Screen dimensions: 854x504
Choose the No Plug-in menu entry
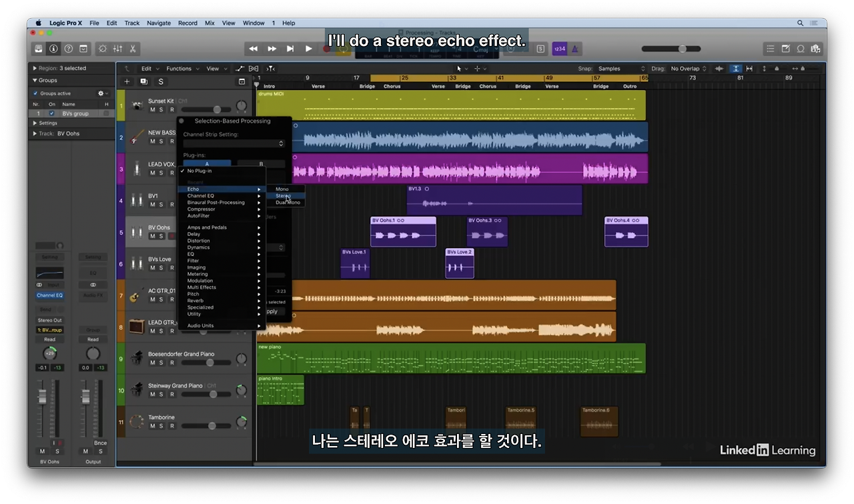tap(222, 171)
